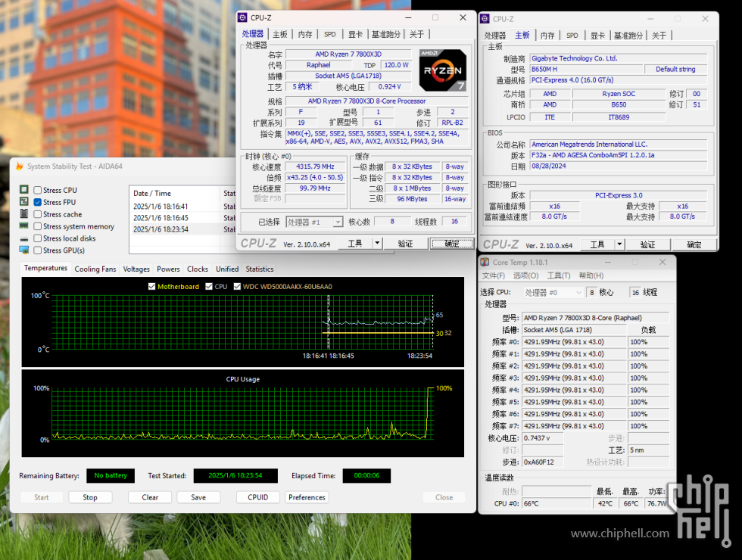The width and height of the screenshot is (742, 560).
Task: Switch to the Voltages tab in AIDA64
Action: pyautogui.click(x=136, y=269)
